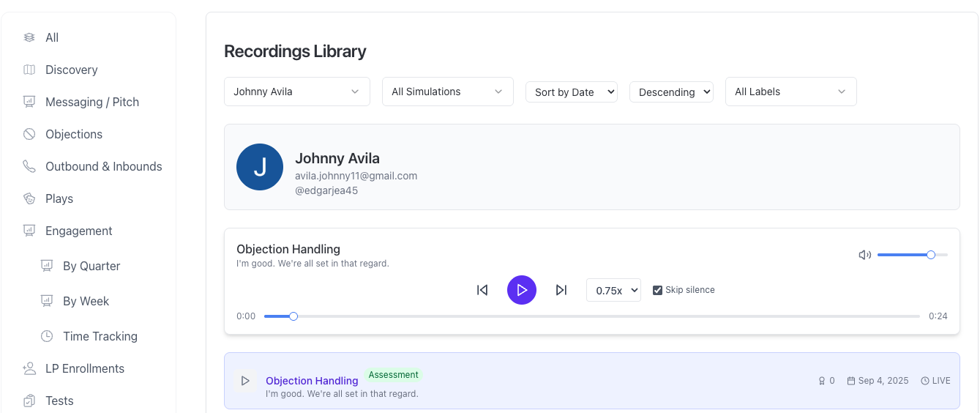The height and width of the screenshot is (413, 980).
Task: Skip to the previous recording
Action: 482,290
